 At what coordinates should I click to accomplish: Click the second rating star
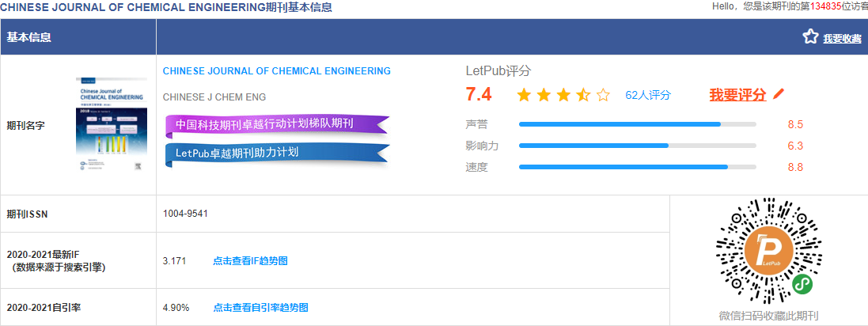[544, 96]
